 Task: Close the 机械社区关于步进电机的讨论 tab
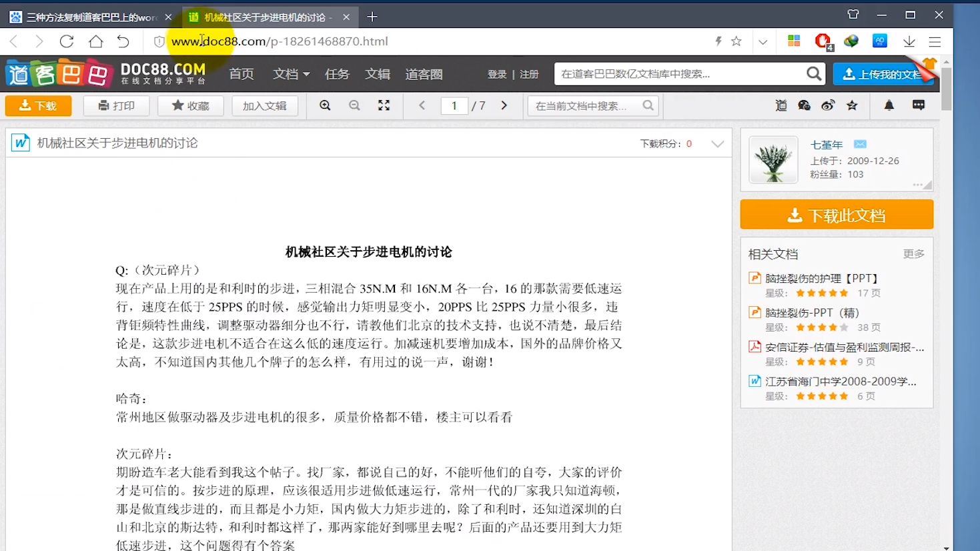346,17
